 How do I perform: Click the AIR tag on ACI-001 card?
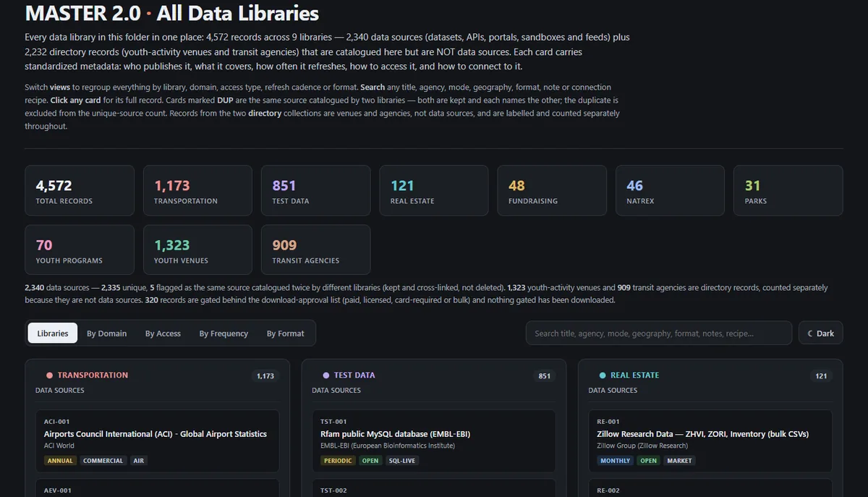tap(138, 460)
